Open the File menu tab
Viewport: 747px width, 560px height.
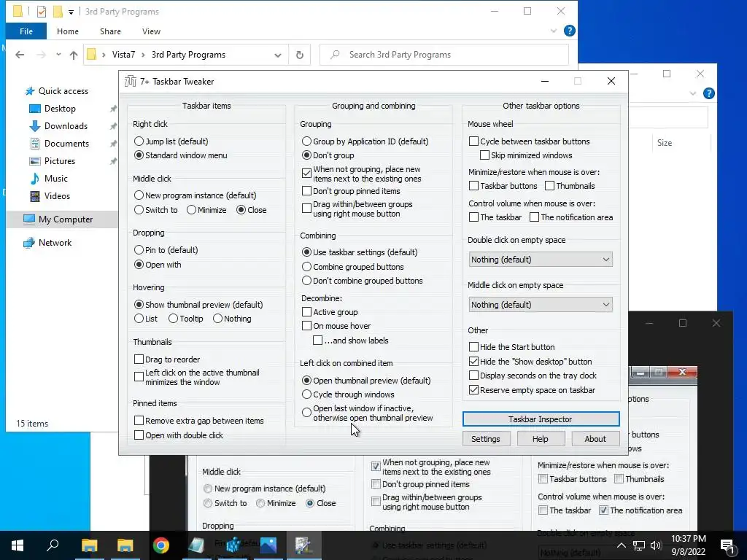(x=26, y=31)
